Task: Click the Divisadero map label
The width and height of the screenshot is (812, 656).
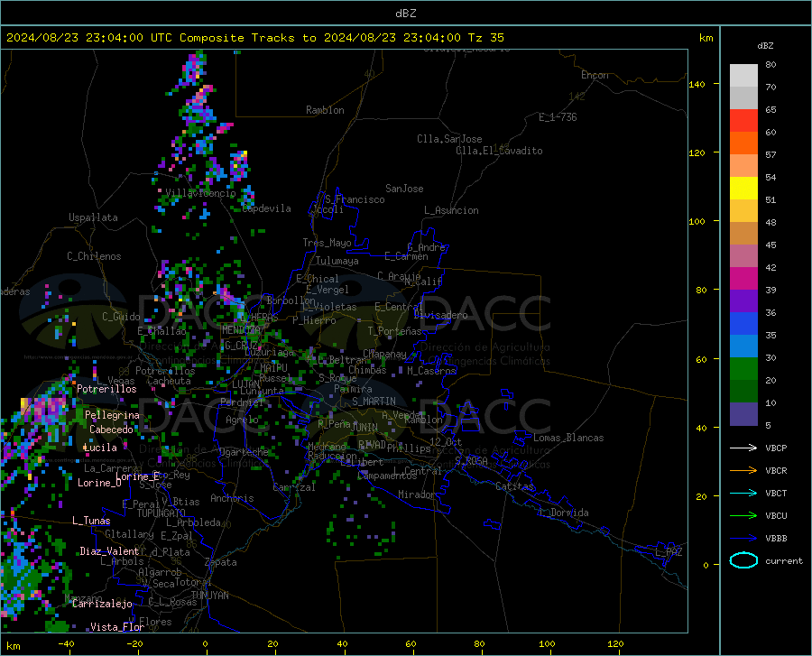Action: click(440, 315)
